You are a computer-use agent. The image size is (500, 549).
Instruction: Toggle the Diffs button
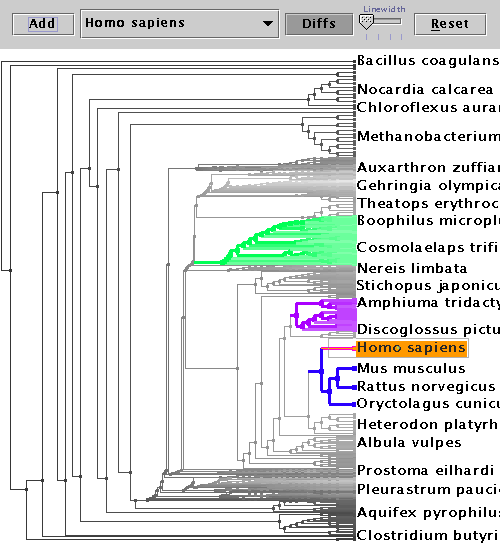click(x=319, y=24)
